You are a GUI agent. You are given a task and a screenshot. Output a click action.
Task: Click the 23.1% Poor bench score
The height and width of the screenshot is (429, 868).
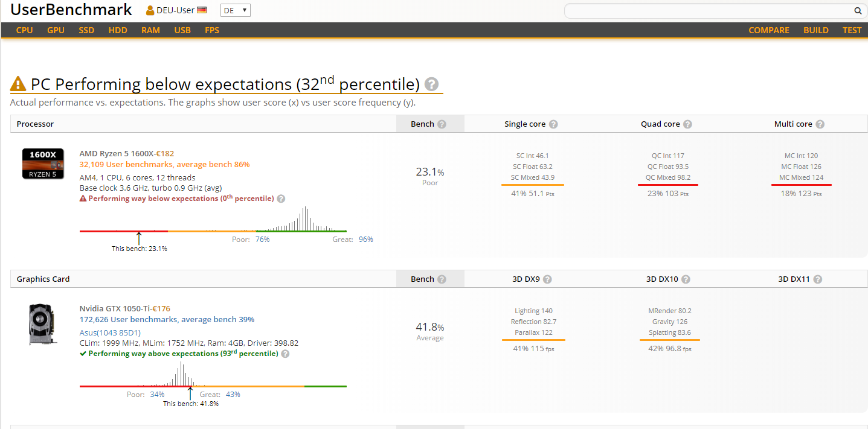[430, 176]
